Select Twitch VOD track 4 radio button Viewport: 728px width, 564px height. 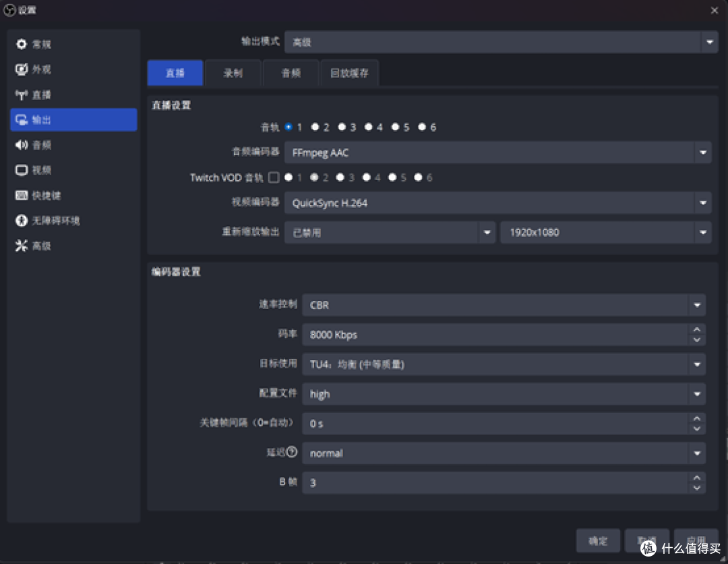[x=366, y=177]
